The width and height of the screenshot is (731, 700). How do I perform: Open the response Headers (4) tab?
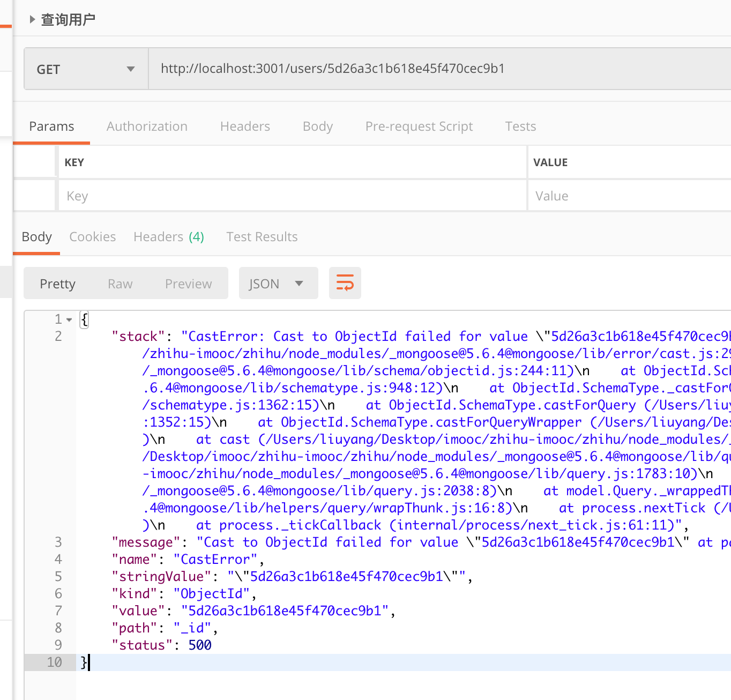click(x=169, y=237)
